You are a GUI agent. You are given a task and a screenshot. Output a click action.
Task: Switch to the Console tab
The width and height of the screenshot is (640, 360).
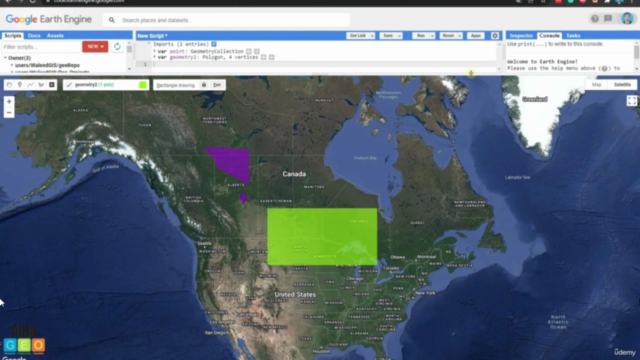pyautogui.click(x=549, y=36)
